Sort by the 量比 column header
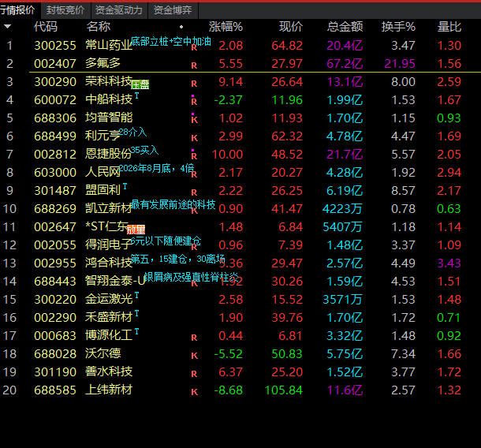The height and width of the screenshot is (448, 481). click(x=449, y=27)
